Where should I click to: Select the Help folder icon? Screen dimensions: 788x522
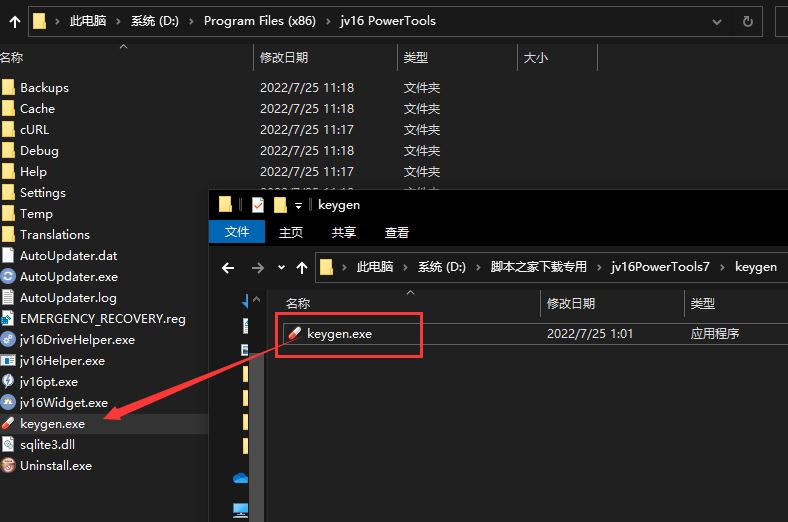click(8, 172)
